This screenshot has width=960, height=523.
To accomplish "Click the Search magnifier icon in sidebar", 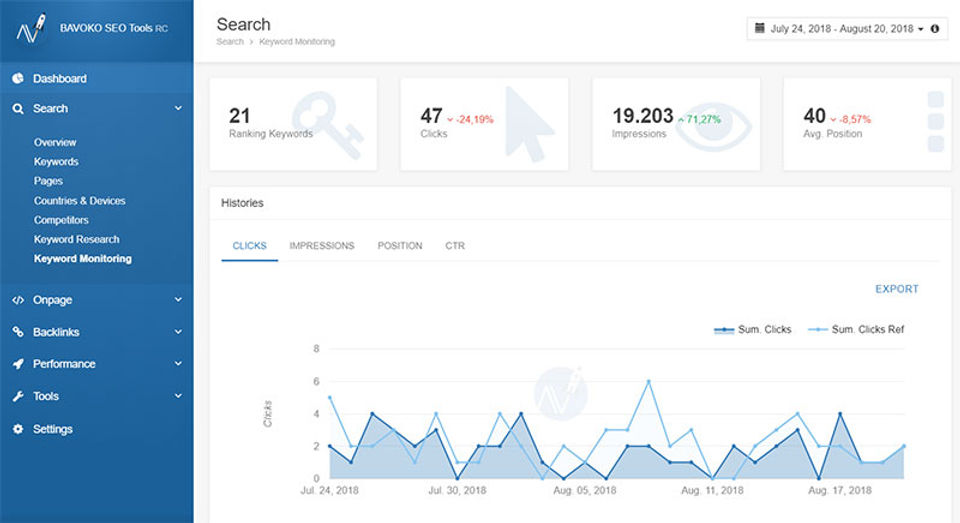I will [x=18, y=109].
